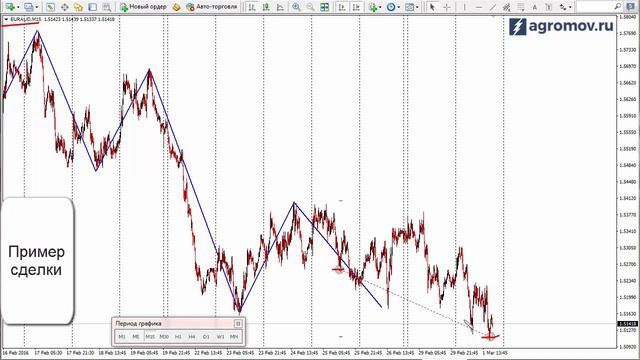The image size is (640, 360).
Task: Click the Periods clock icon
Action: click(391, 7)
